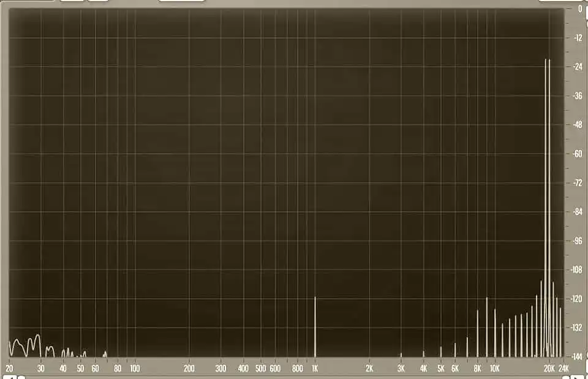
Task: Select the 10K frequency axis label
Action: coord(495,369)
